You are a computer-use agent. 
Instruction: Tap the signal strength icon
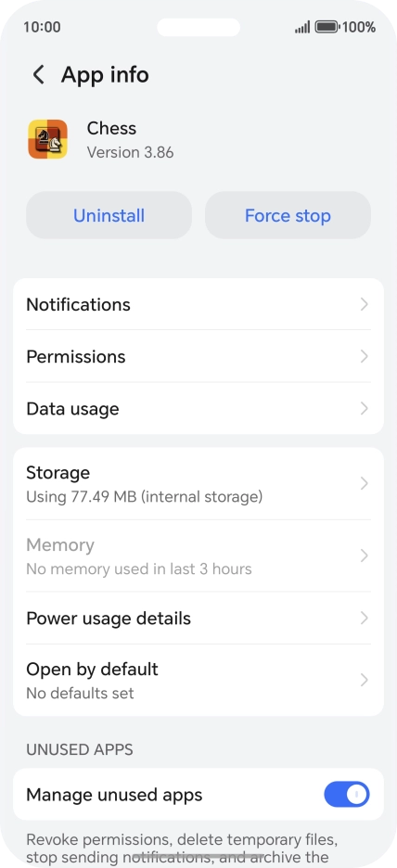[x=302, y=27]
